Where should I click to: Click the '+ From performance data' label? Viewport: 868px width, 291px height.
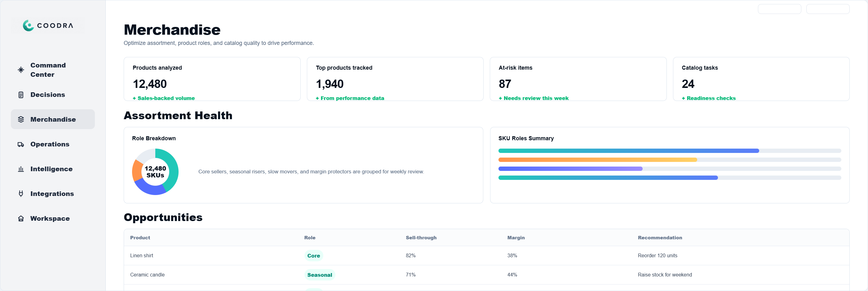350,98
